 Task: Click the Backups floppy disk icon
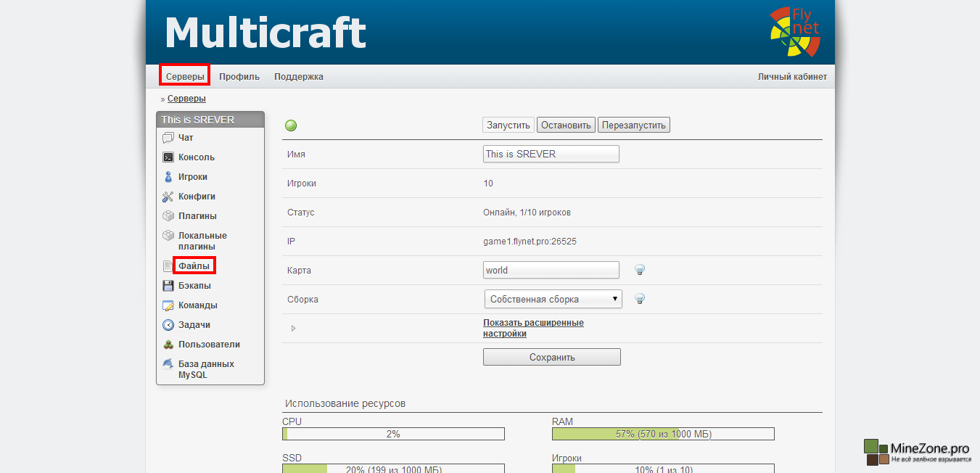click(x=168, y=286)
